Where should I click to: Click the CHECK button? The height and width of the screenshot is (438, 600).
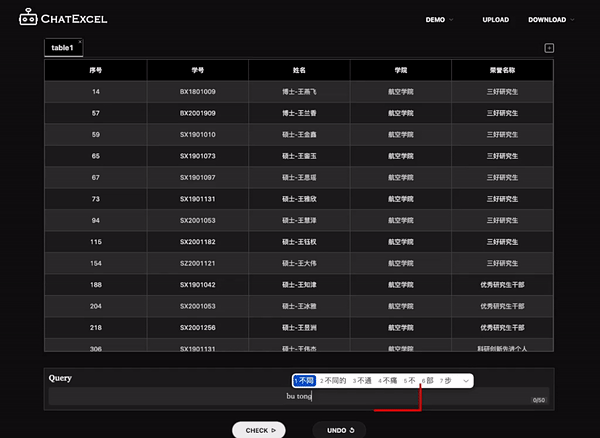tap(259, 430)
